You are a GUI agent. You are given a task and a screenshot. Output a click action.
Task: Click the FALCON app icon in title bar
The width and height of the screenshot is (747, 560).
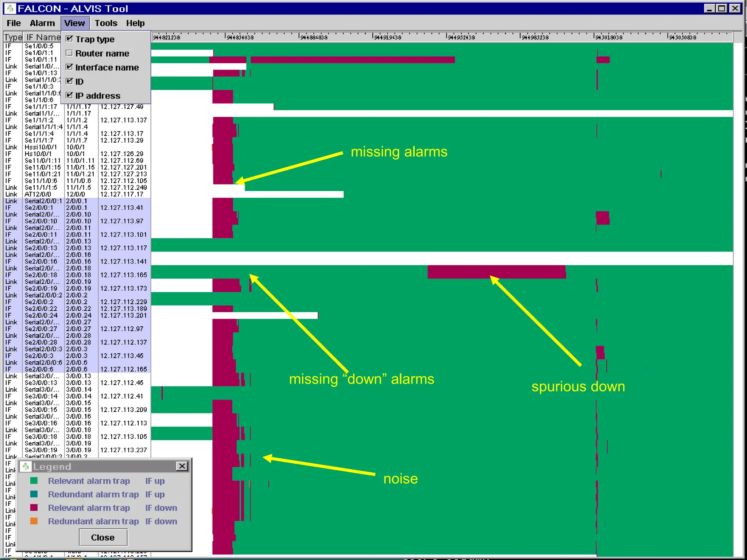click(10, 8)
